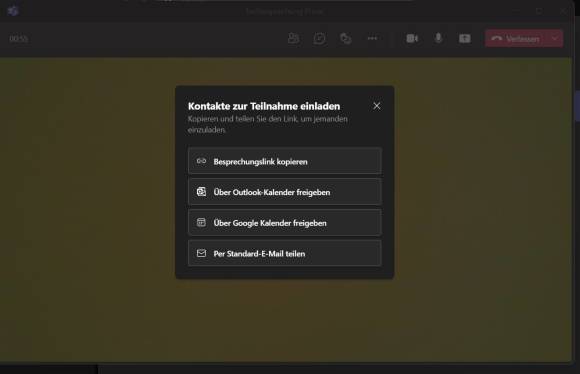Viewport: 580px width, 374px height.
Task: Open the more actions ellipsis menu
Action: [372, 38]
